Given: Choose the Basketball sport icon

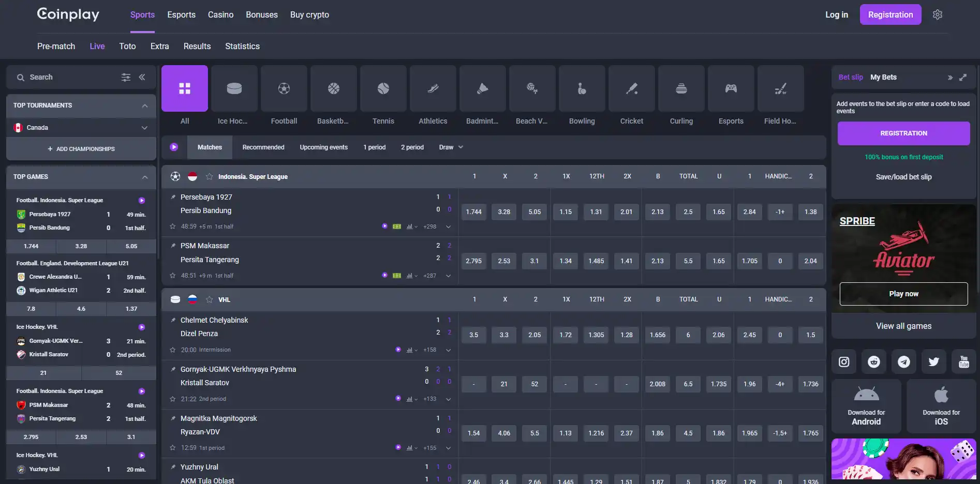Looking at the screenshot, I should (x=334, y=88).
